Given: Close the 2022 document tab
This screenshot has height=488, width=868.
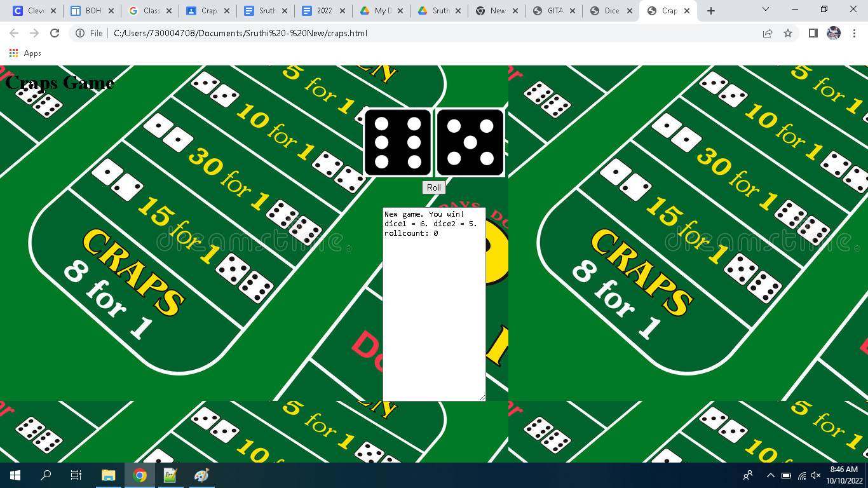Looking at the screenshot, I should pyautogui.click(x=342, y=11).
